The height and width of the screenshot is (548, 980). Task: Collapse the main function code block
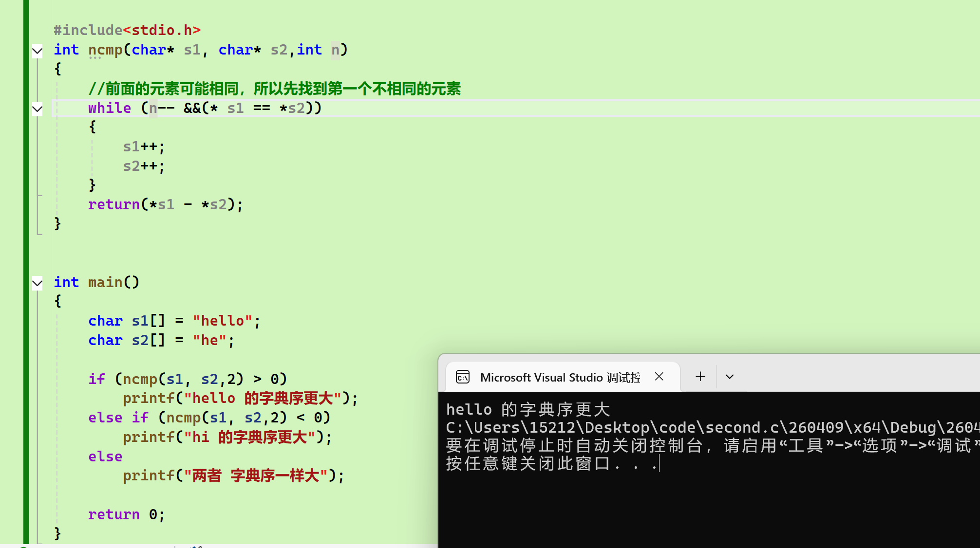click(x=38, y=283)
